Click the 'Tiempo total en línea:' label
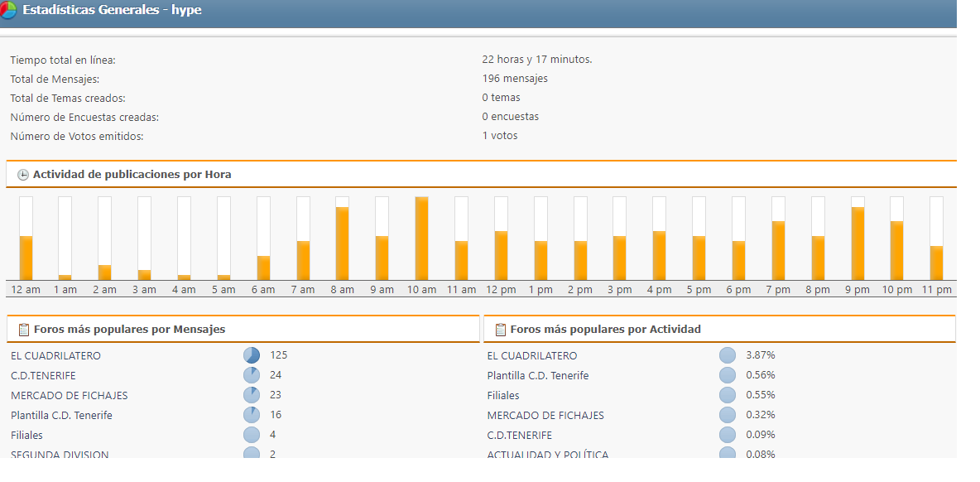This screenshot has width=980, height=482. (63, 60)
